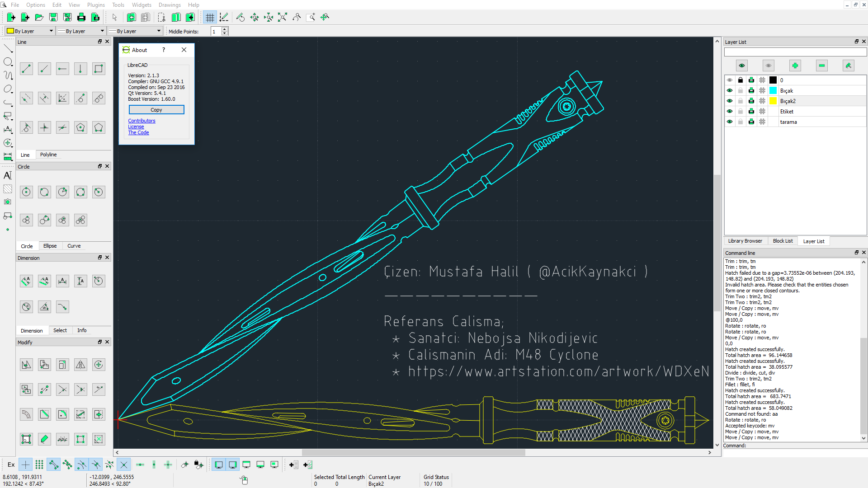Viewport: 868px width, 488px height.
Task: Switch to the Block List tab
Action: point(783,241)
